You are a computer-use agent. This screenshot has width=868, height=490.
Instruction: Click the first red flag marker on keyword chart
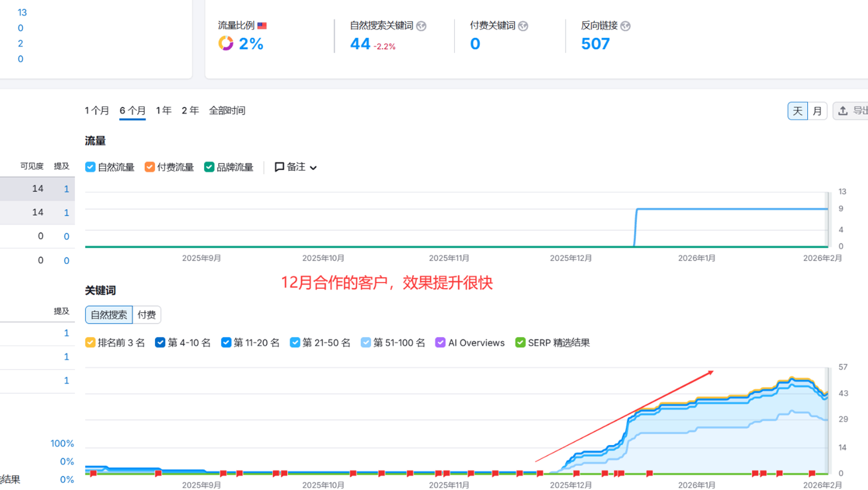pyautogui.click(x=94, y=474)
